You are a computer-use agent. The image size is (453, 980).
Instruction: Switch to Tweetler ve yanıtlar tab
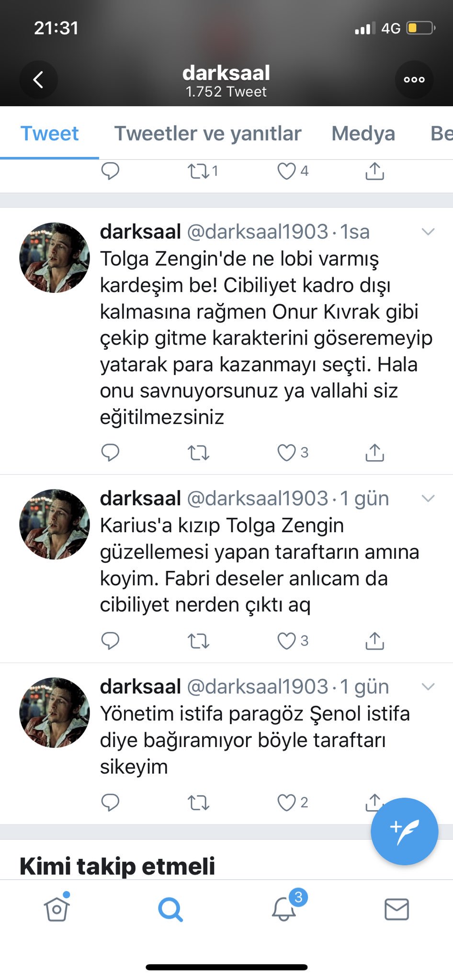[208, 134]
